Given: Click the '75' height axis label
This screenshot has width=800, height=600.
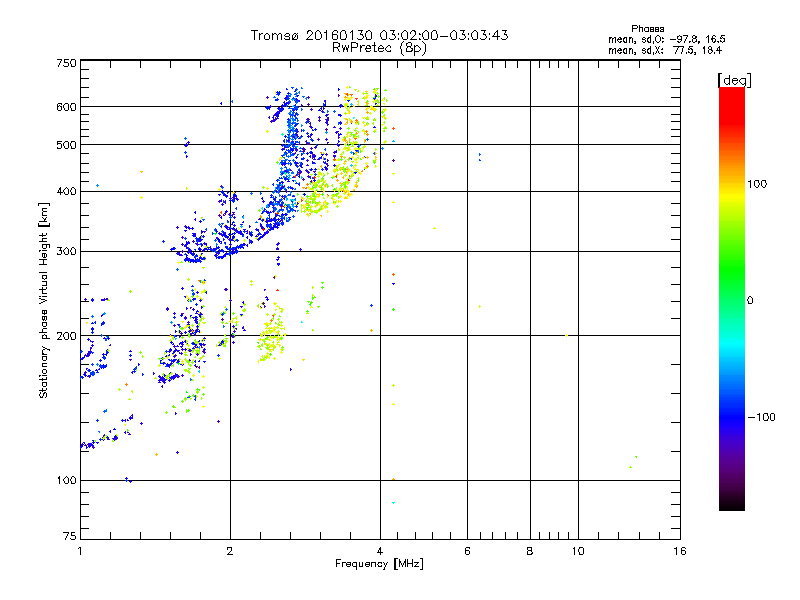Looking at the screenshot, I should [70, 536].
